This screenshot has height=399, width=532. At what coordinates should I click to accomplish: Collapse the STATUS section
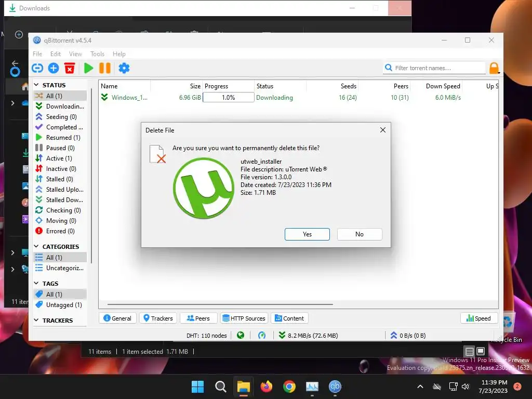click(36, 85)
